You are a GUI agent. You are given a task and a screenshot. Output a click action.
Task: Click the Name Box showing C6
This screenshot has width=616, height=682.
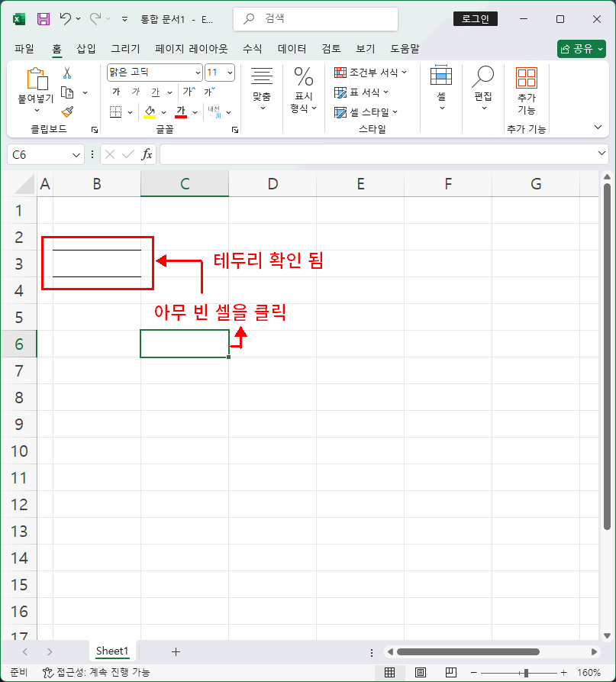(46, 155)
